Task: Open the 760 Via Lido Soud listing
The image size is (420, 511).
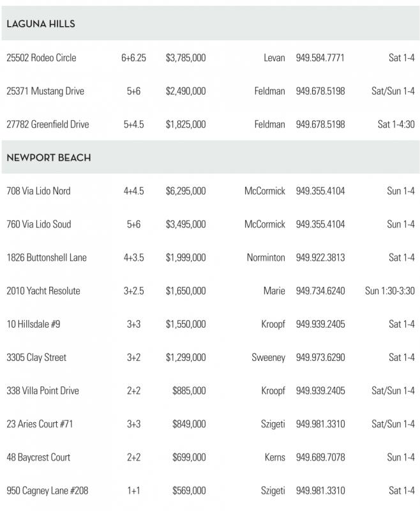Action: 38,224
